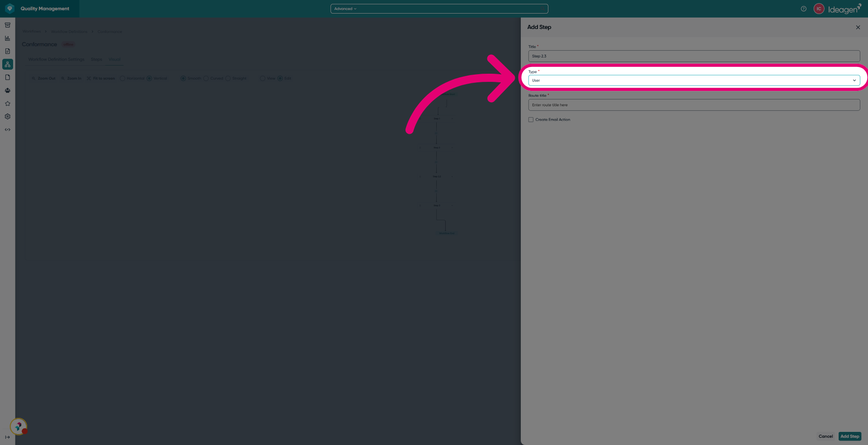Click the Step 2.2 node label
The width and height of the screenshot is (868, 445).
coord(437,176)
